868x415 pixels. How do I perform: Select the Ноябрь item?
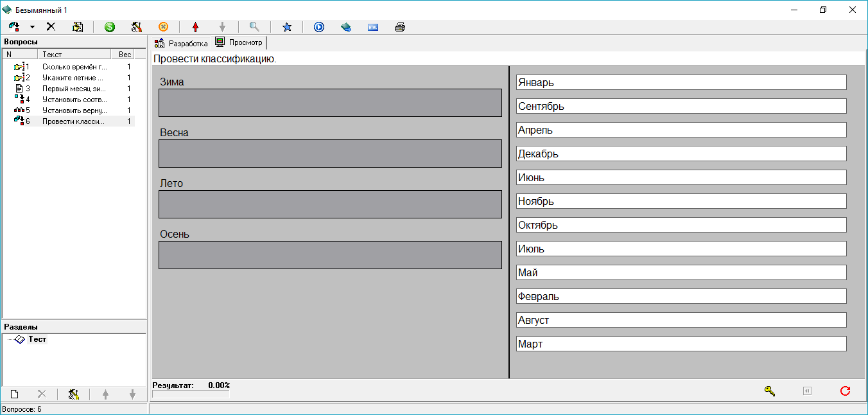681,201
